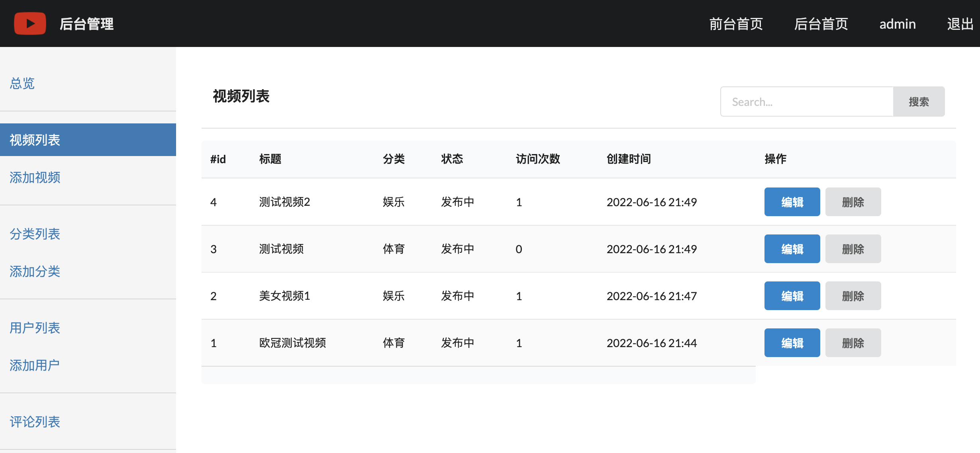The image size is (980, 453).
Task: Click the title cell 美女视频1
Action: click(x=284, y=296)
